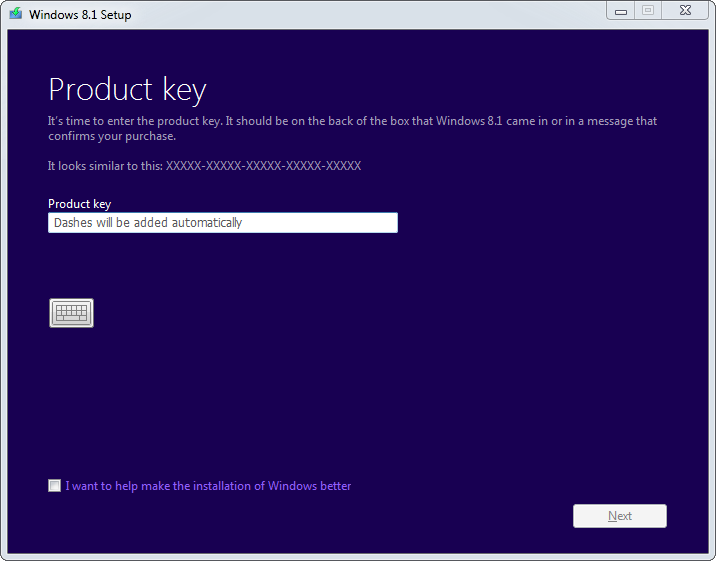The height and width of the screenshot is (561, 716).
Task: Open the on-screen keyboard icon
Action: click(x=71, y=313)
